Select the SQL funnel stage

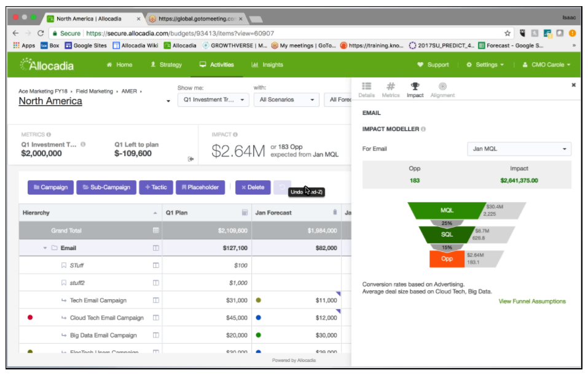coord(447,235)
